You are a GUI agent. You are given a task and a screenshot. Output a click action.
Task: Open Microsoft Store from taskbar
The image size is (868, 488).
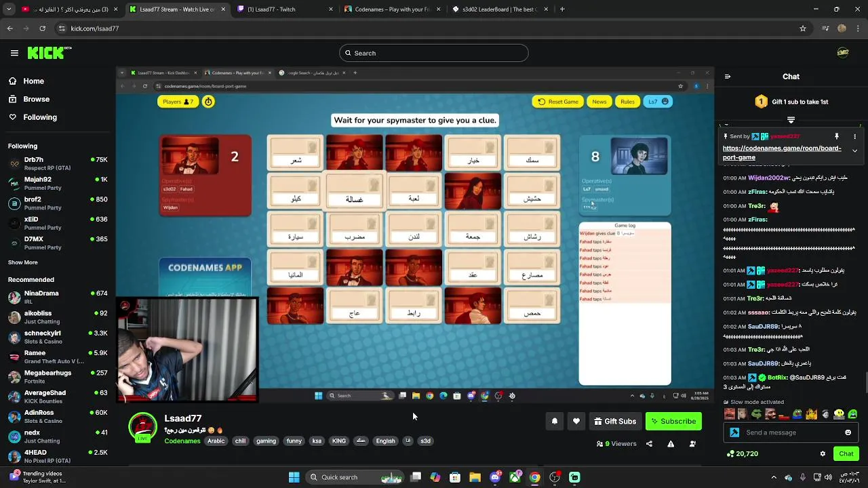coord(455,477)
